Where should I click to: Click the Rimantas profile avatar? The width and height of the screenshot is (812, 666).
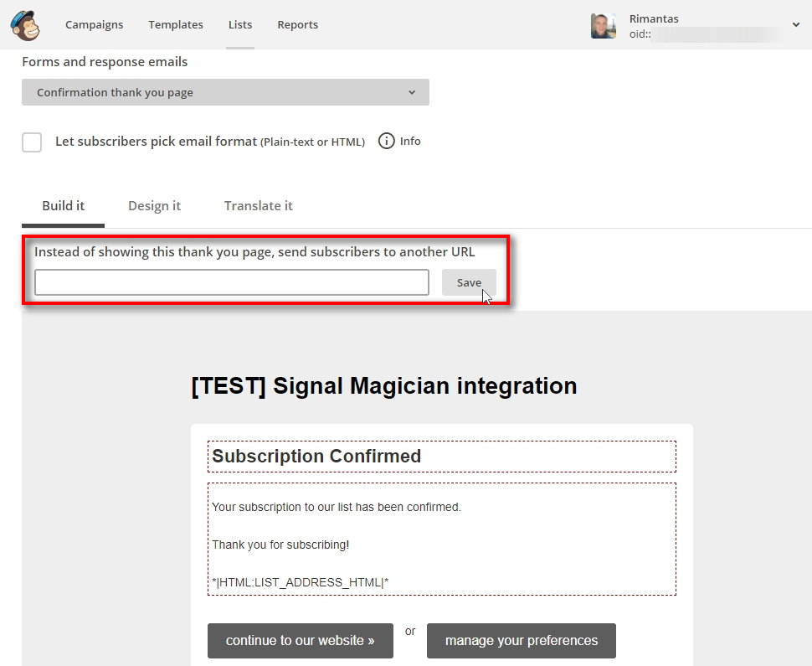pyautogui.click(x=603, y=26)
